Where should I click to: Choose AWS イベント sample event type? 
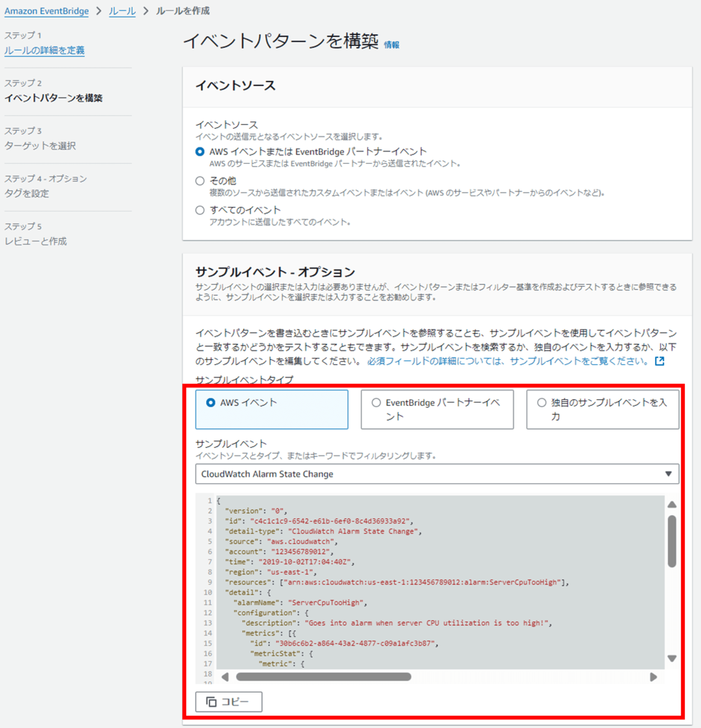coord(272,409)
